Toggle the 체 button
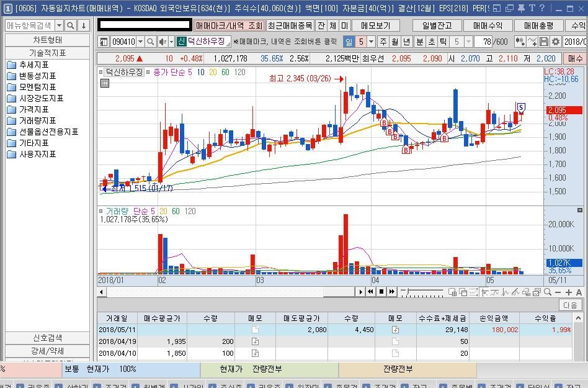This screenshot has height=388, width=588. coord(332,25)
